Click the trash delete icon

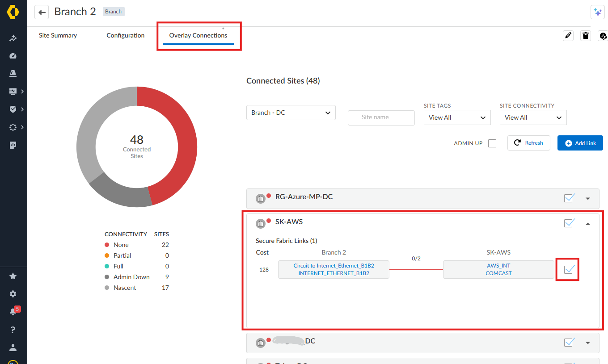click(586, 36)
